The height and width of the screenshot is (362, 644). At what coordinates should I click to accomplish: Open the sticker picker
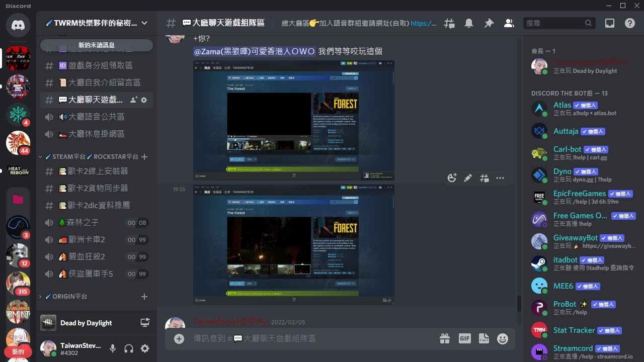(484, 338)
